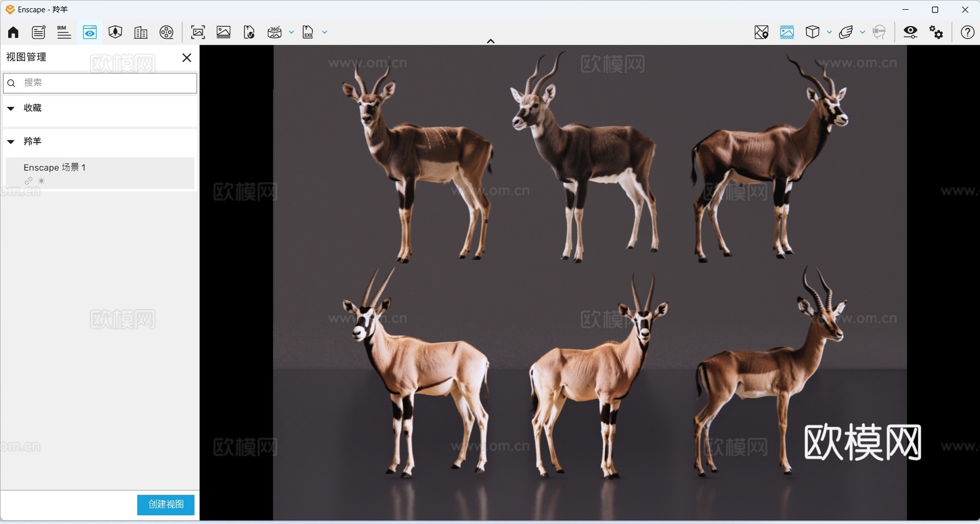The image size is (980, 524).
Task: Open the EXE export dropdown arrow
Action: pyautogui.click(x=324, y=32)
